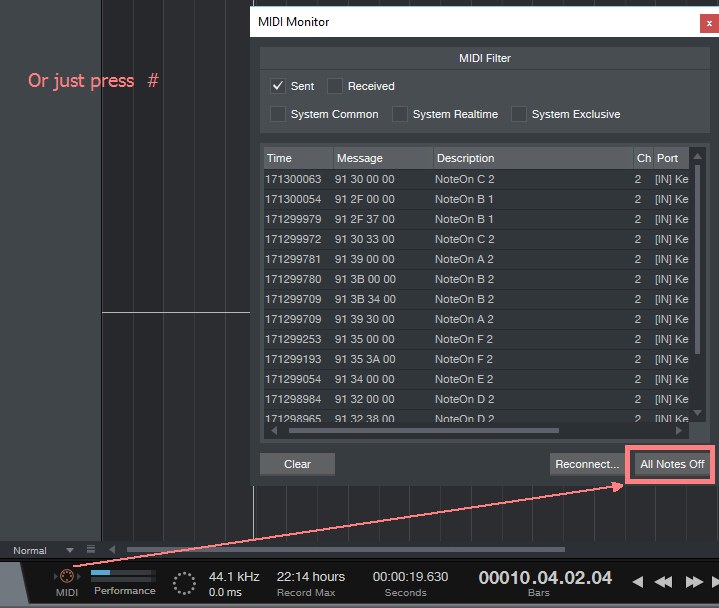Viewport: 719px width, 608px height.
Task: Open the track list menu icon beside Normal
Action: [91, 549]
